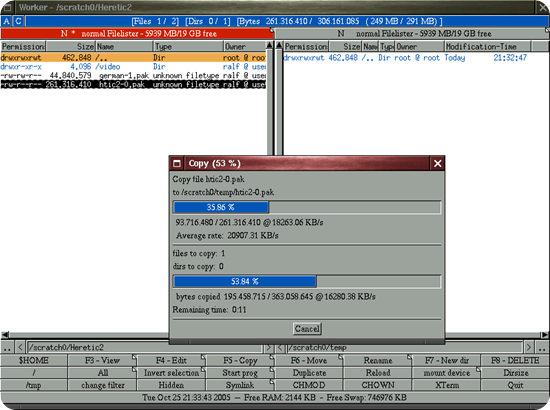The image size is (550, 410).
Task: Click the F5 - Copy button
Action: click(240, 360)
